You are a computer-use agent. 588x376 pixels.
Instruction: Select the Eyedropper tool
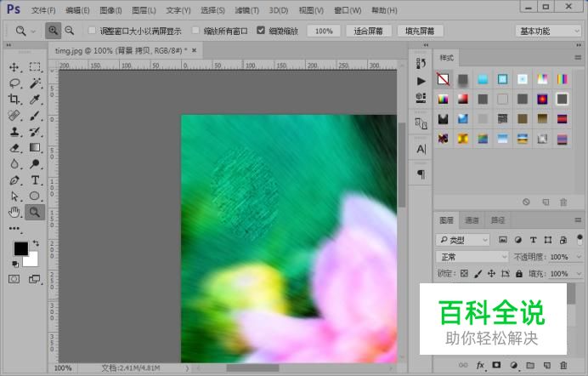coord(35,99)
